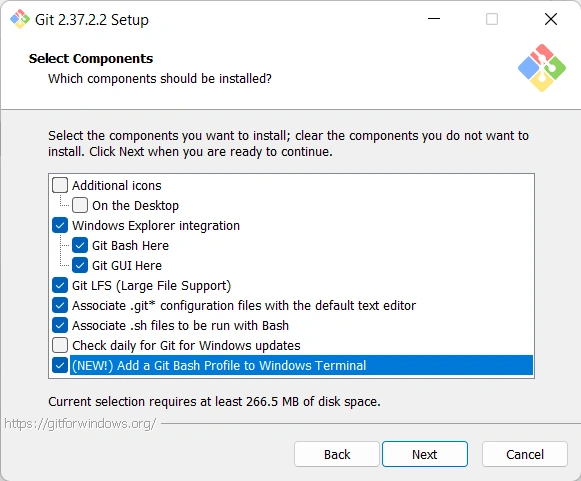Click the 'Git 2.37.2.2 Setup' window title
The image size is (581, 481).
tap(92, 19)
